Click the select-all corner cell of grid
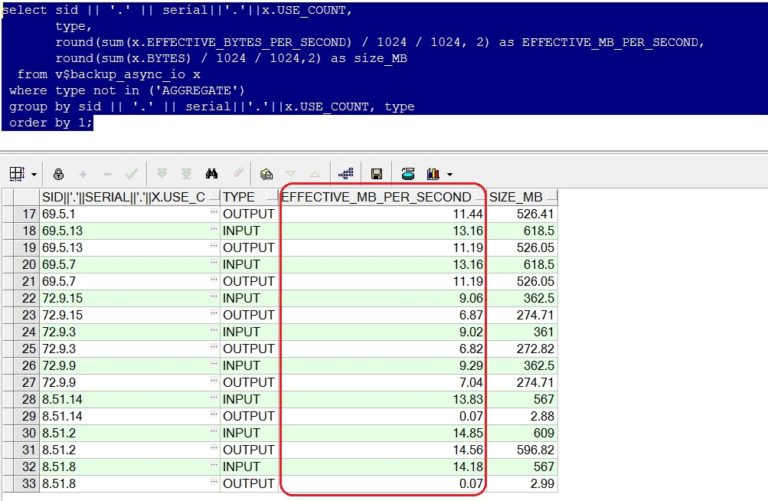Viewport: 768px width, 501px height. 26,197
